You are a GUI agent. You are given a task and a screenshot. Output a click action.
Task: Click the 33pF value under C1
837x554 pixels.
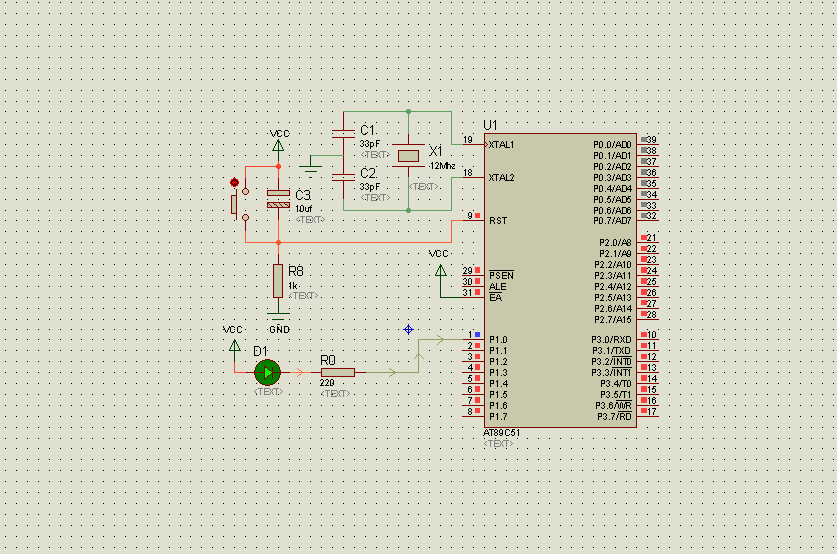click(x=370, y=144)
